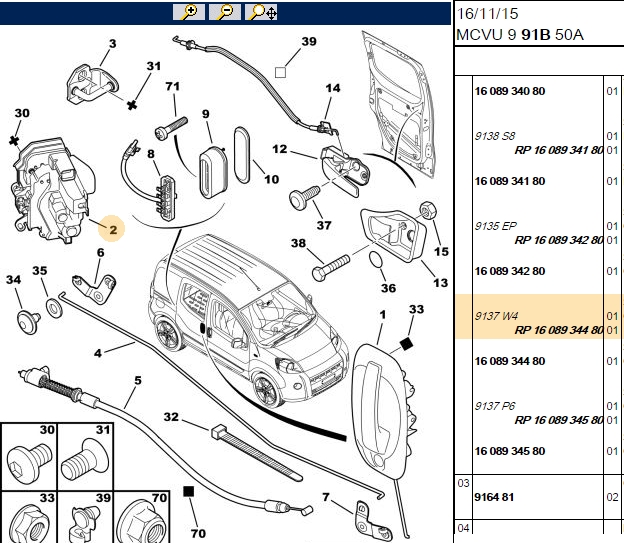
Task: Click the zoom out magnifier icon
Action: point(225,12)
